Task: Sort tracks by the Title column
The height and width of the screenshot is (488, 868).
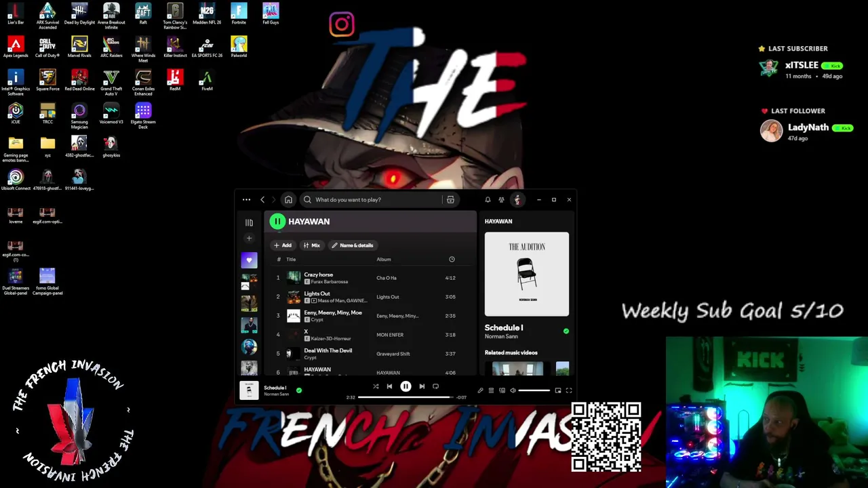Action: click(x=291, y=260)
